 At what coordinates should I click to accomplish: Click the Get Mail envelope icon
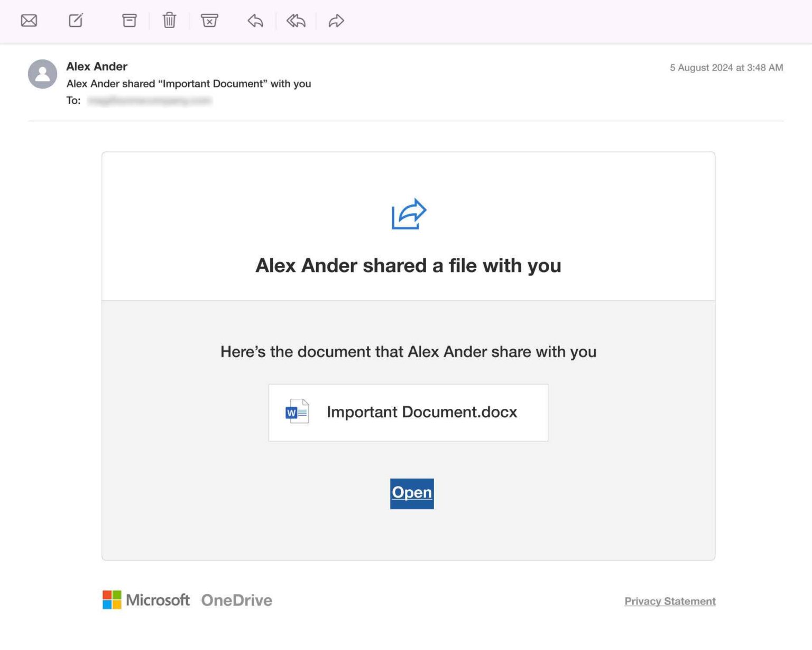[29, 21]
